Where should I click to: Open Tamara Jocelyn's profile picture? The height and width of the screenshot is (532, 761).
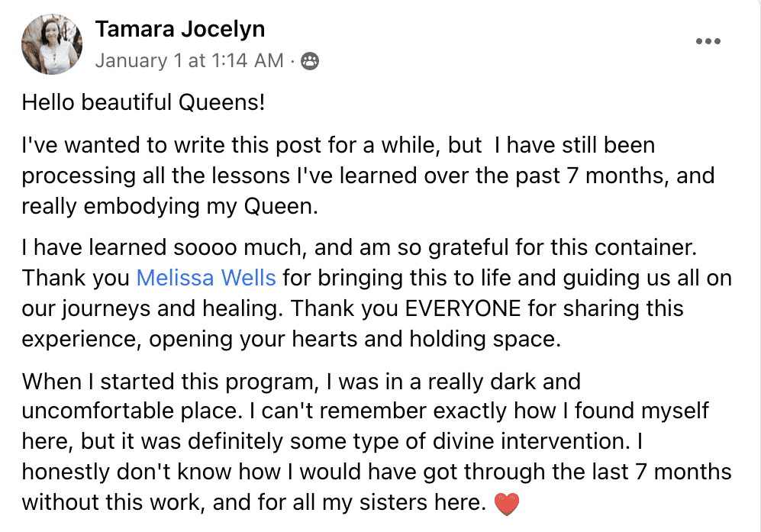point(52,44)
